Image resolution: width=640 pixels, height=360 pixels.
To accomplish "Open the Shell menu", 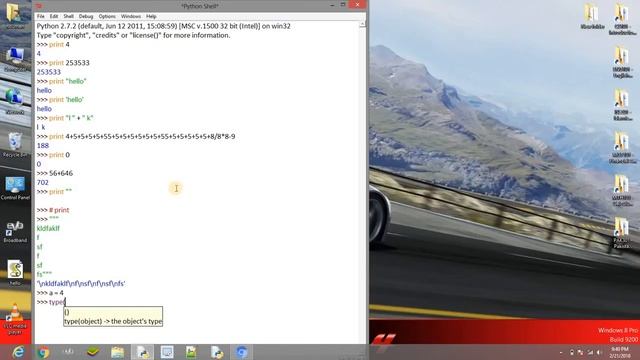I will point(69,16).
